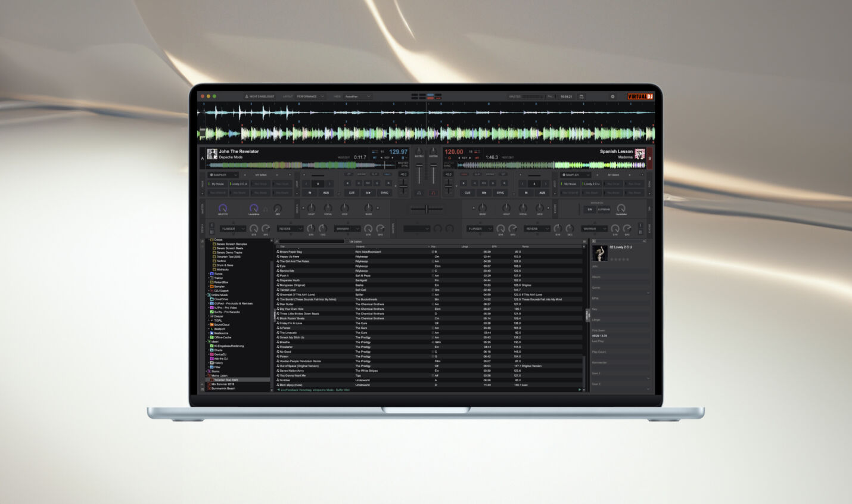Open the VirtualDJ settings gear
The height and width of the screenshot is (504, 852).
[x=613, y=97]
